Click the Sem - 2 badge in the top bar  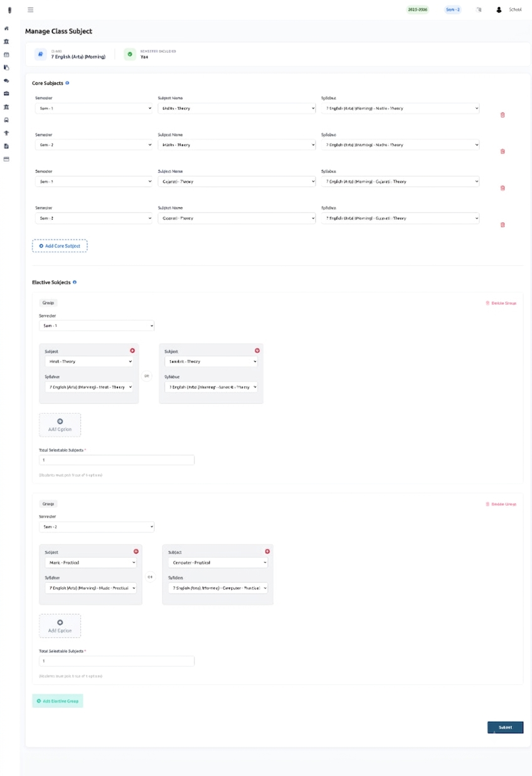pyautogui.click(x=453, y=10)
